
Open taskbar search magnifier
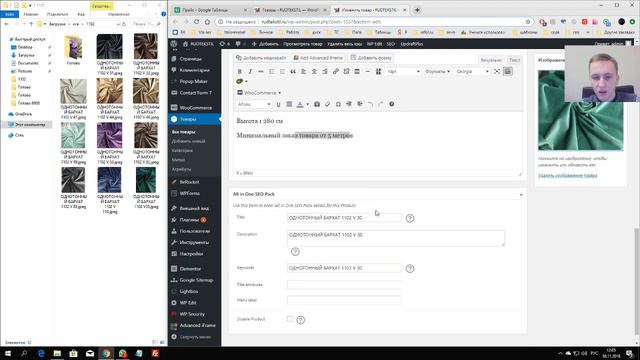[24, 353]
